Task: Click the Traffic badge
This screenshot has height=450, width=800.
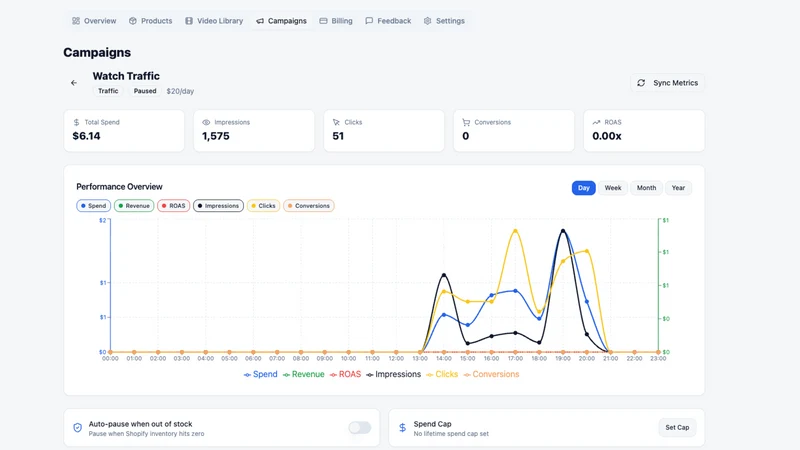Action: tap(108, 91)
